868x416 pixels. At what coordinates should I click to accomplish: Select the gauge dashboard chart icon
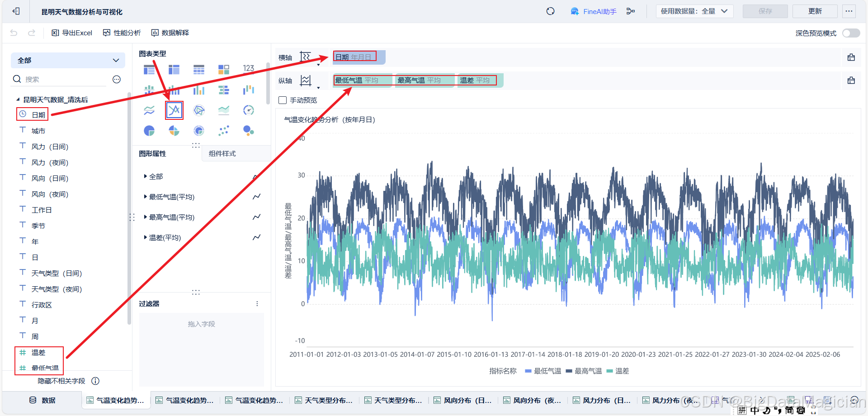click(249, 110)
